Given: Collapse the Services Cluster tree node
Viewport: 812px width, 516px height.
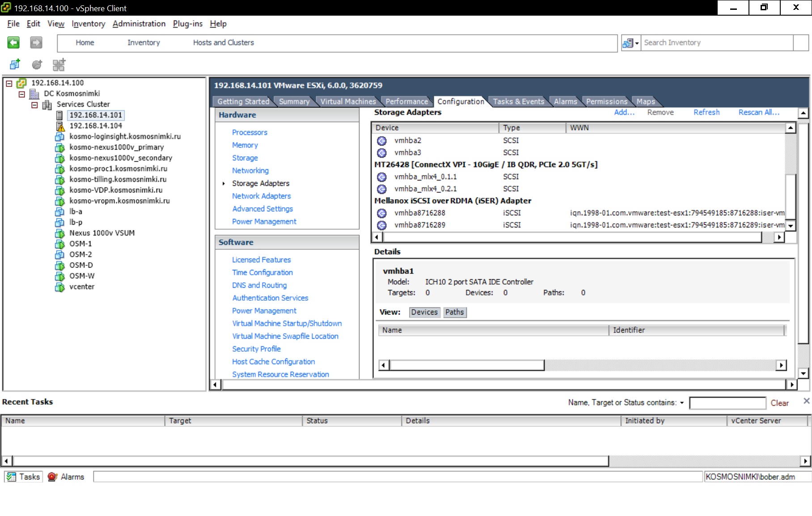Looking at the screenshot, I should coord(34,105).
